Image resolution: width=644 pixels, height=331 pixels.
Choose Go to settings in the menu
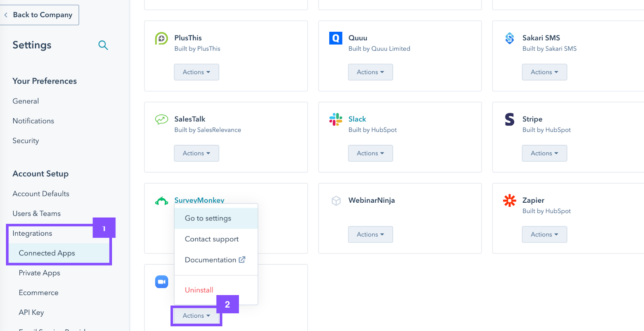tap(216, 218)
